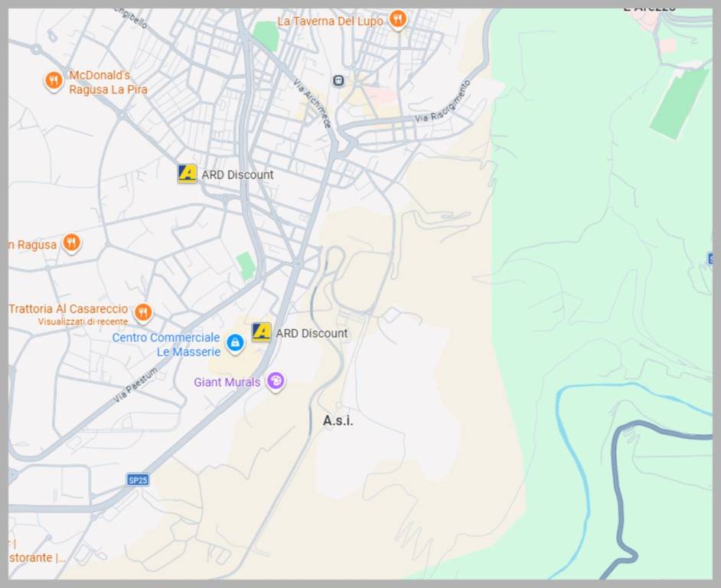Click 'Centro Commerciale Le Masserie' text label
This screenshot has height=588, width=721.
coord(166,345)
